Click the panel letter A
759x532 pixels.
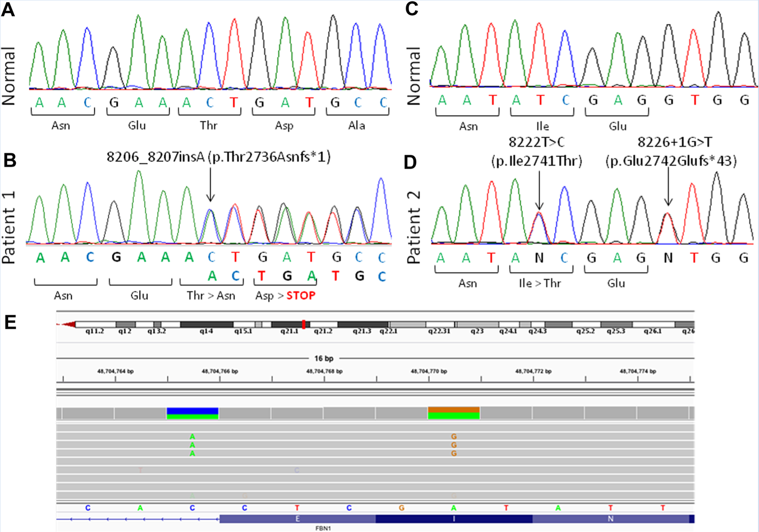coord(8,9)
